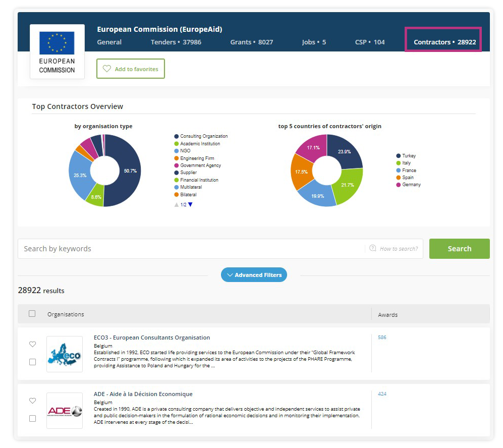Switch to the Tenders tab
Image resolution: width=503 pixels, height=448 pixels.
coord(176,42)
